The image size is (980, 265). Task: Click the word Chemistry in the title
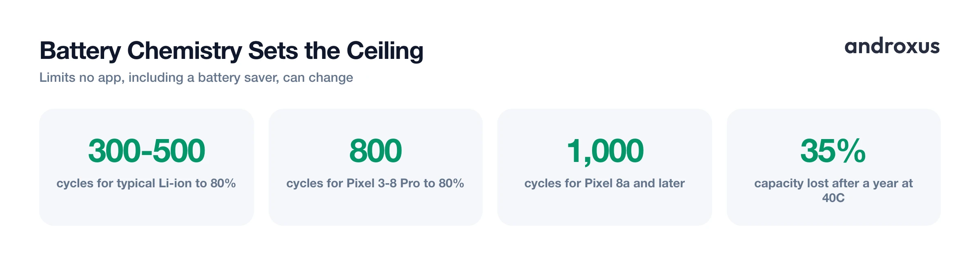(x=185, y=51)
